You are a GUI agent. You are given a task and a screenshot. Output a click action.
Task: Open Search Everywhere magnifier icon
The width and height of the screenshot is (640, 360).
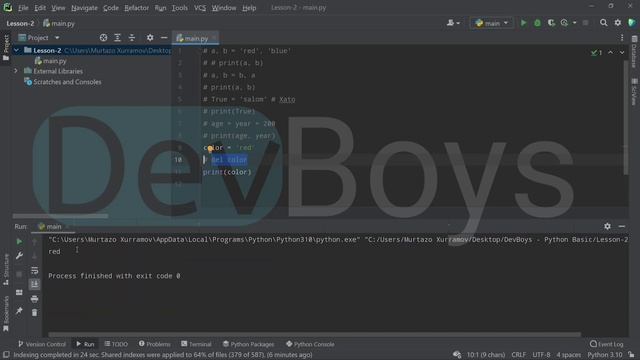[603, 23]
